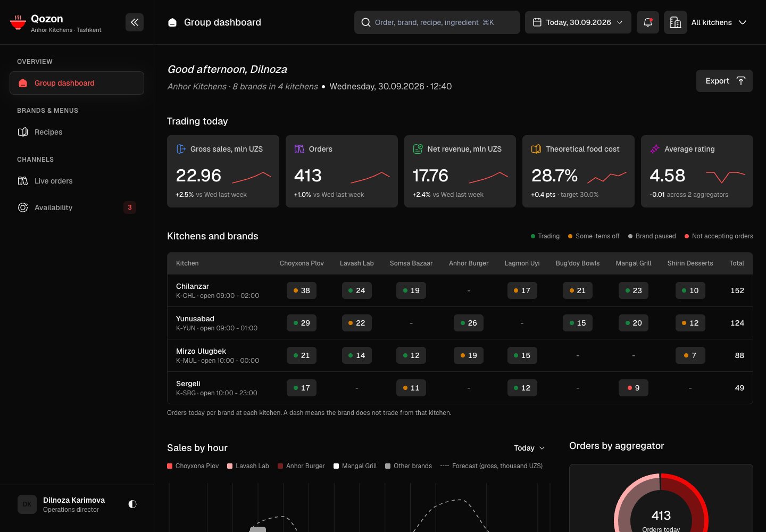This screenshot has width=766, height=532.
Task: Click the Gross sales 22.96 value
Action: click(x=198, y=176)
